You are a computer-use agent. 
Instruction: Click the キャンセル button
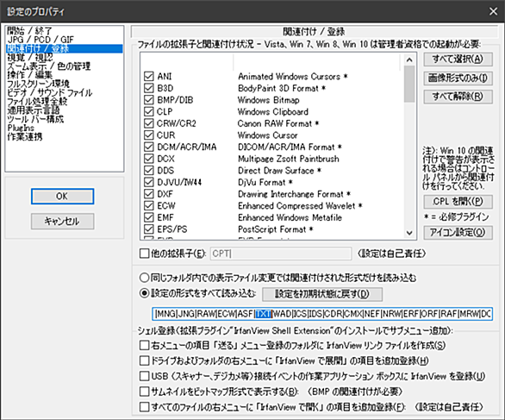point(63,221)
